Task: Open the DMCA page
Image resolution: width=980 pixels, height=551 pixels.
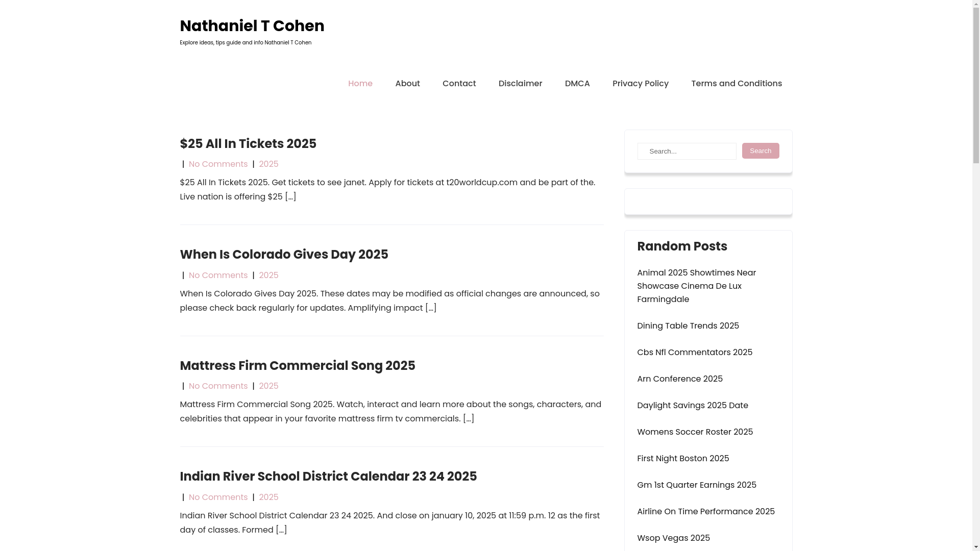Action: [x=577, y=84]
